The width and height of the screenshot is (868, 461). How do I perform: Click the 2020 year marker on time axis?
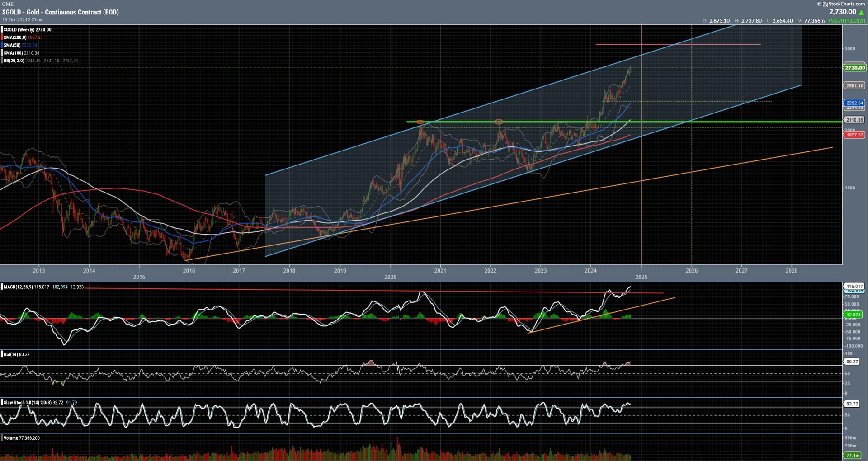[390, 277]
